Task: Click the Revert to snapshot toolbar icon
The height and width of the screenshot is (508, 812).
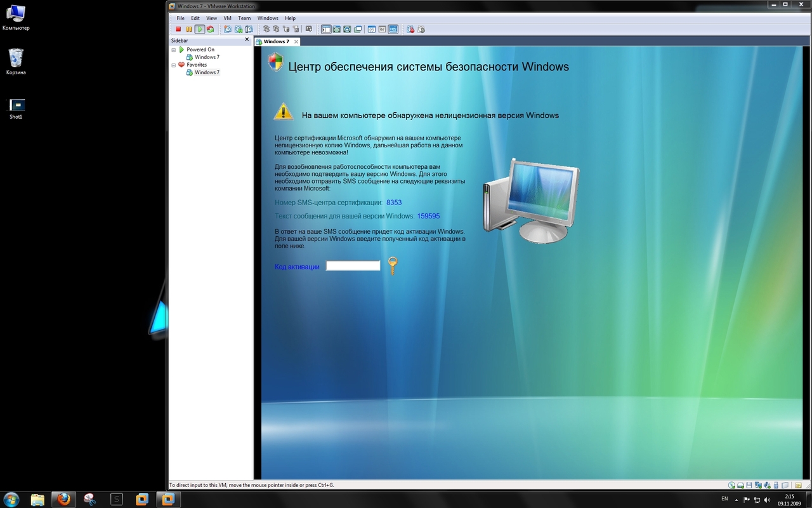Action: [x=239, y=29]
